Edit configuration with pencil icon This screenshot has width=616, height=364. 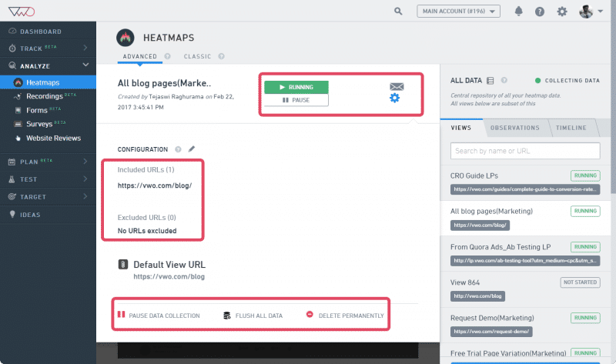[x=191, y=149]
